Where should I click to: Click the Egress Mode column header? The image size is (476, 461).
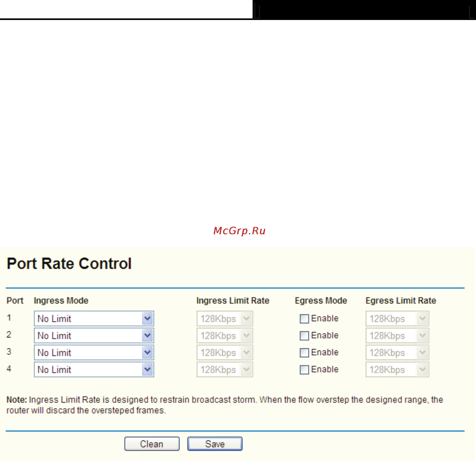(321, 301)
